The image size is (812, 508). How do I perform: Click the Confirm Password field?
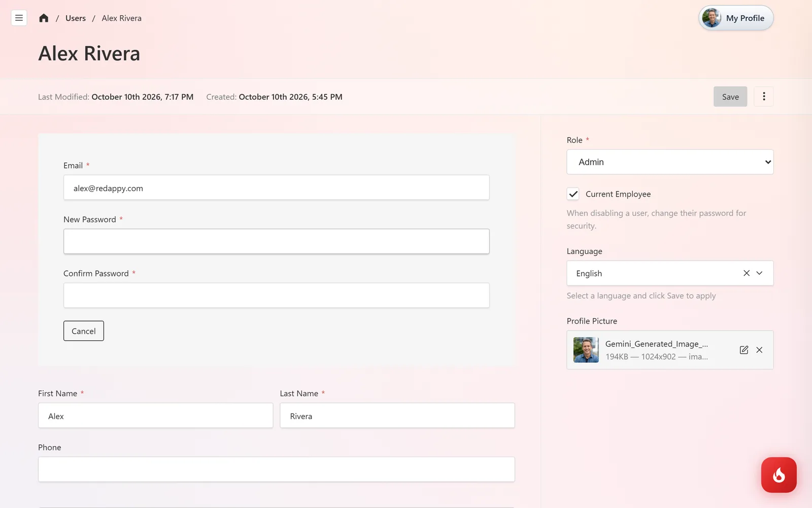tap(277, 295)
